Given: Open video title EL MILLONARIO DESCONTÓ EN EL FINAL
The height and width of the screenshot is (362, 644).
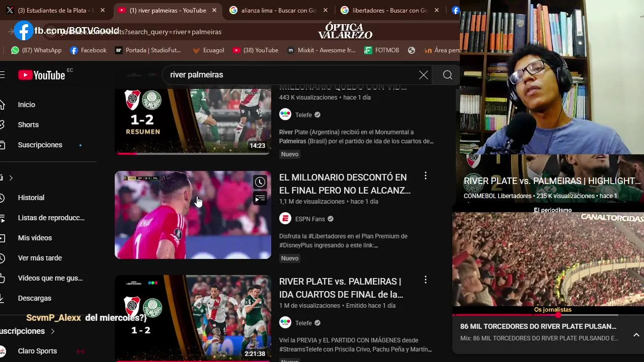Looking at the screenshot, I should (345, 184).
